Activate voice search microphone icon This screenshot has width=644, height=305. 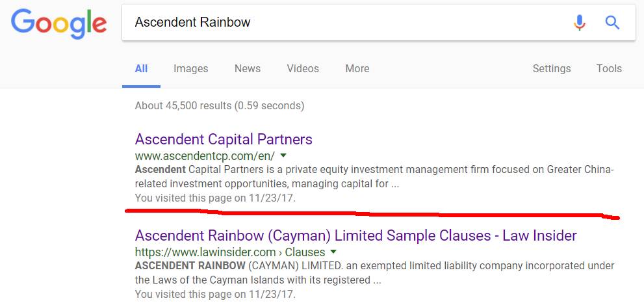[x=579, y=22]
